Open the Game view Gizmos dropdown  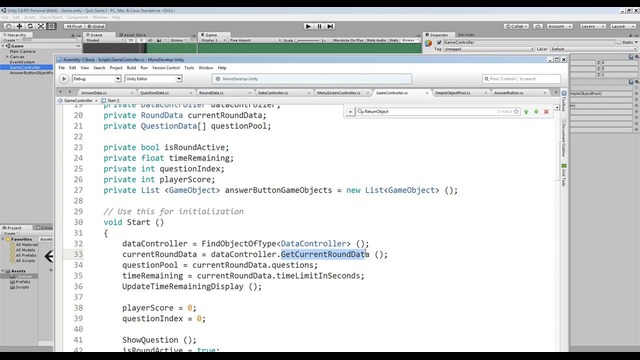pos(410,40)
